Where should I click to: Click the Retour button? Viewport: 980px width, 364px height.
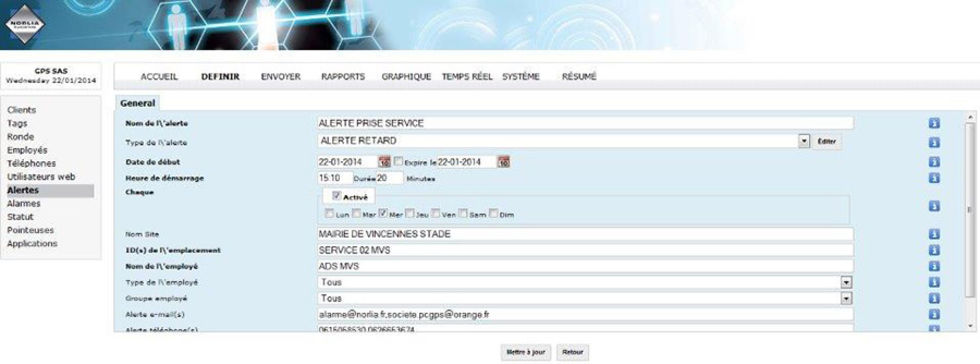[572, 353]
